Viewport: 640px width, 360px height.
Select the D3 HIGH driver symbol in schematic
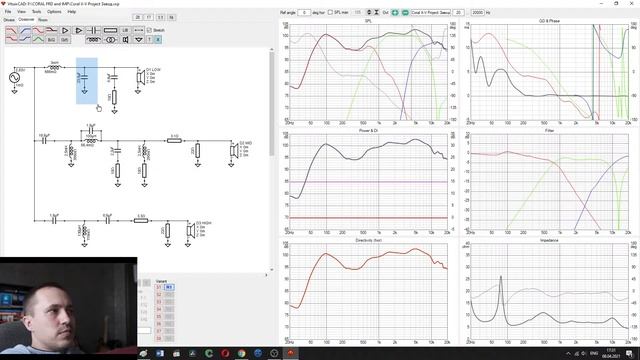click(x=191, y=231)
